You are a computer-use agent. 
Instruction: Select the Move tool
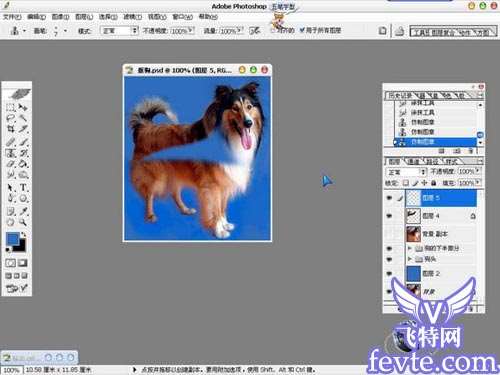tap(23, 107)
